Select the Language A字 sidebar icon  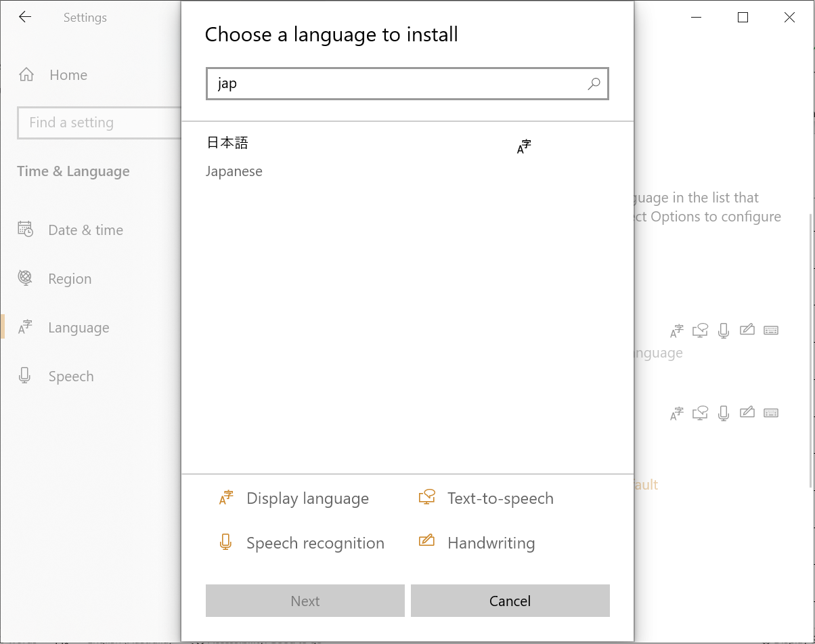click(24, 326)
